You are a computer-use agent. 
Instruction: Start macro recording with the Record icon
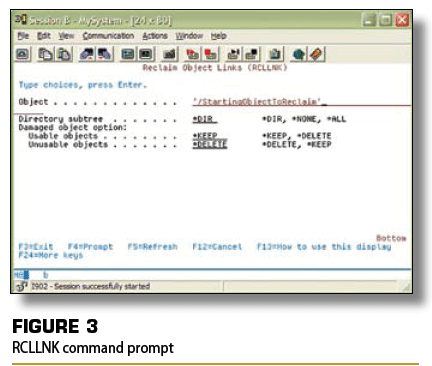coord(192,54)
